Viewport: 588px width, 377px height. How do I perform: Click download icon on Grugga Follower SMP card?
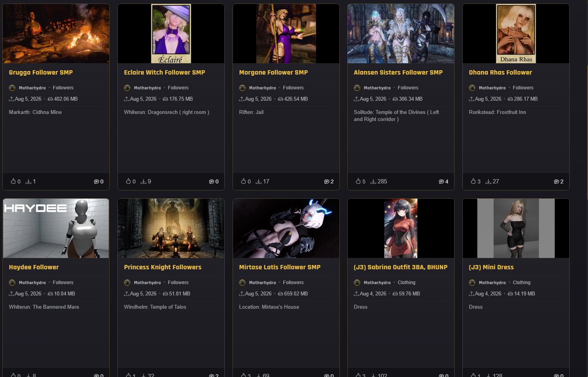click(28, 181)
